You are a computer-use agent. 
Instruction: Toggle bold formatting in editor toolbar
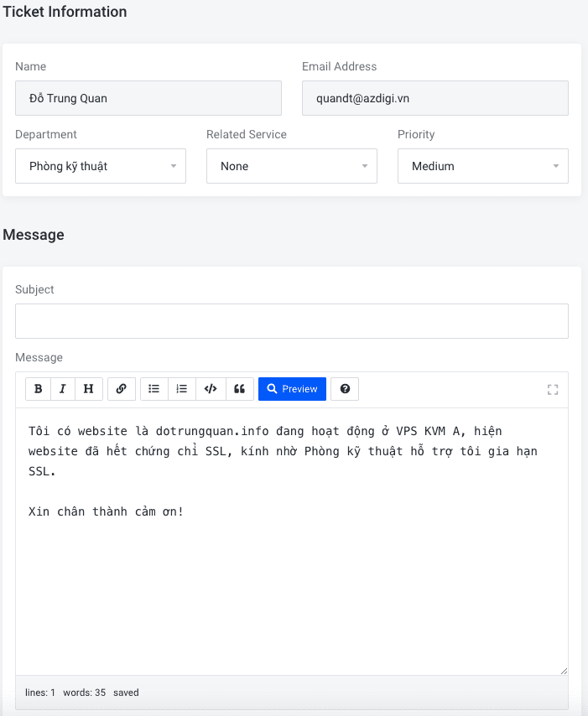click(x=38, y=389)
